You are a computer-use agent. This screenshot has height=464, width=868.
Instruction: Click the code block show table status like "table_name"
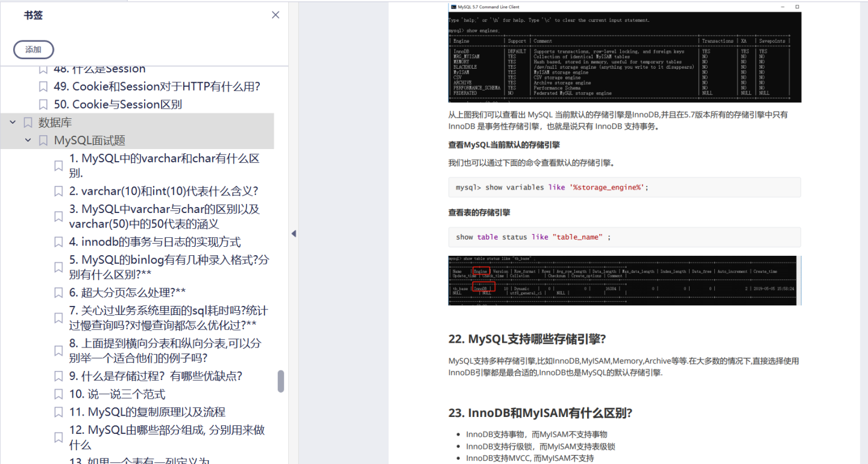(x=625, y=237)
